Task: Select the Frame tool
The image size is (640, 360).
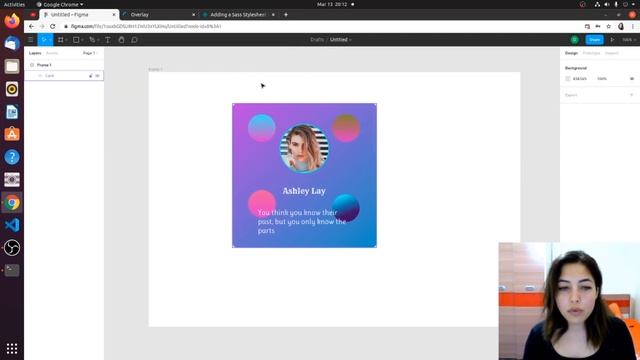Action: click(x=60, y=40)
